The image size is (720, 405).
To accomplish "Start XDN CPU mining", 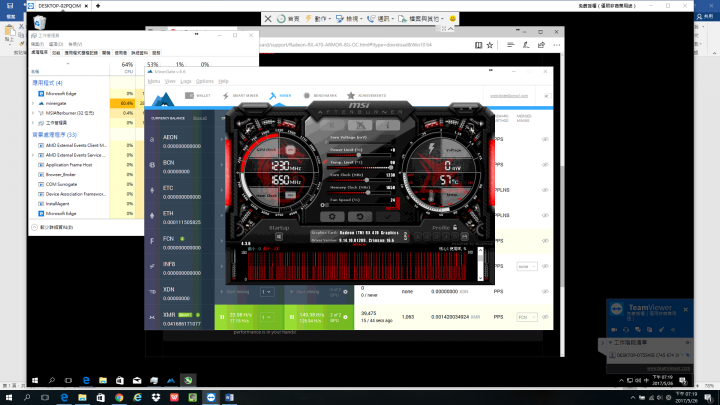I will coord(235,292).
